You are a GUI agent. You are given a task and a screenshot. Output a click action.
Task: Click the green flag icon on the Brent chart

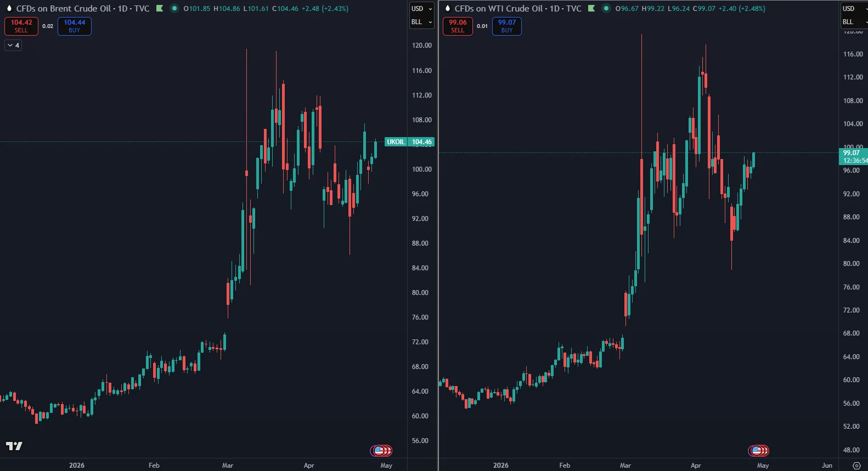(x=160, y=8)
